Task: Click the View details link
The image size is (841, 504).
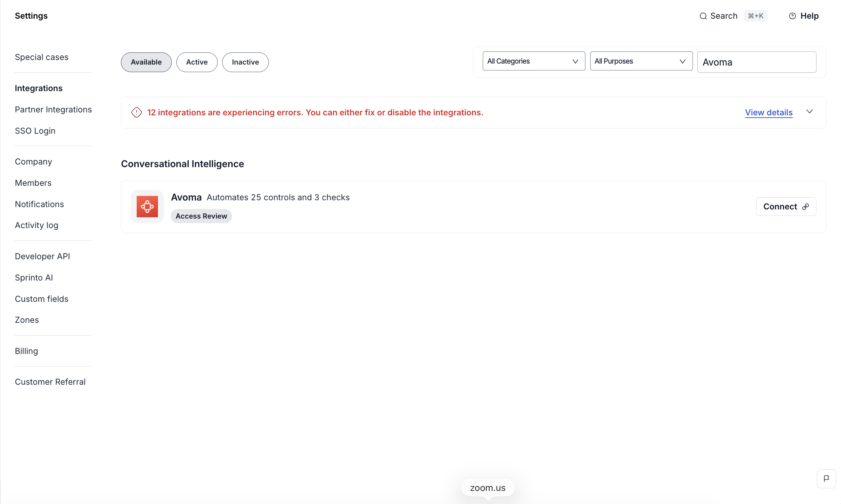Action: 768,112
